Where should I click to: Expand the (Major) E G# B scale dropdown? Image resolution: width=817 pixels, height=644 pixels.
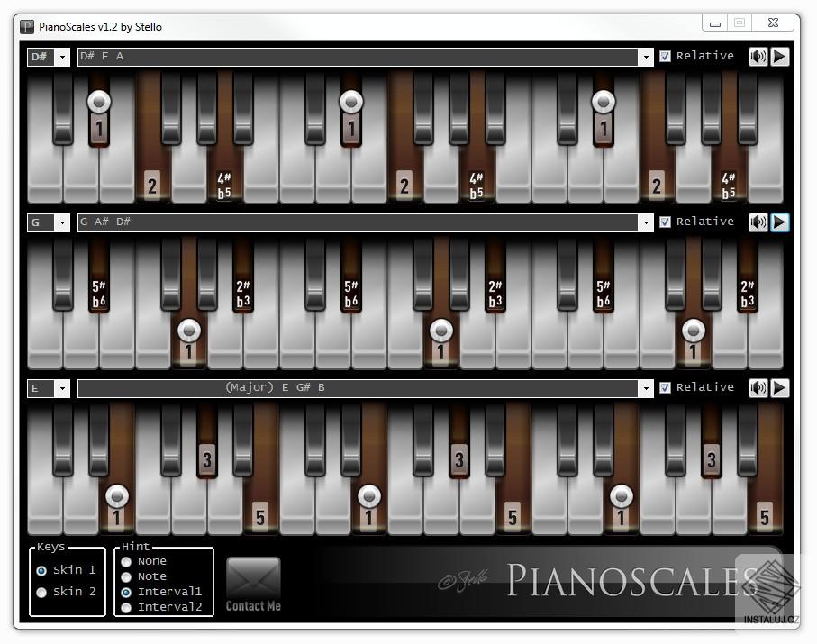point(646,389)
